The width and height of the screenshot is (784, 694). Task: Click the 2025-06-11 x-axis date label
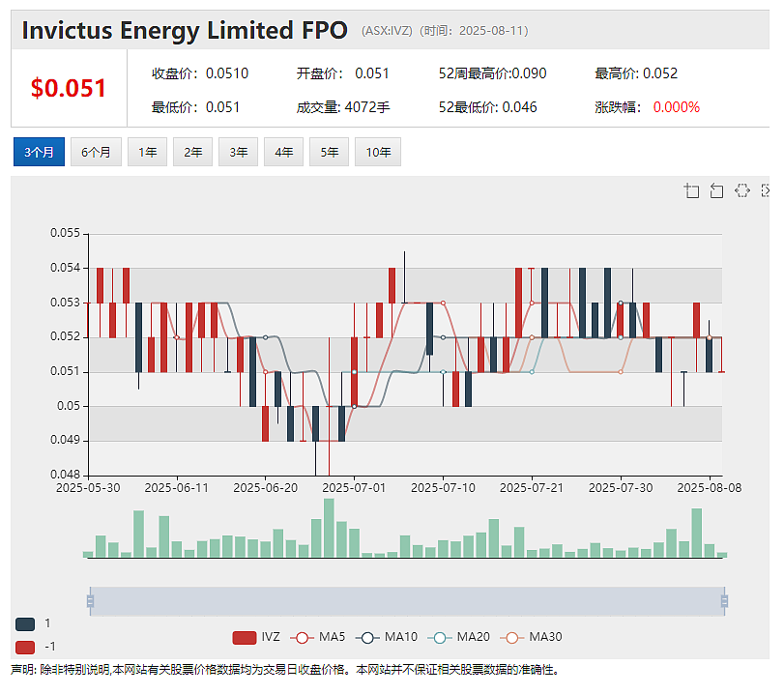click(177, 487)
